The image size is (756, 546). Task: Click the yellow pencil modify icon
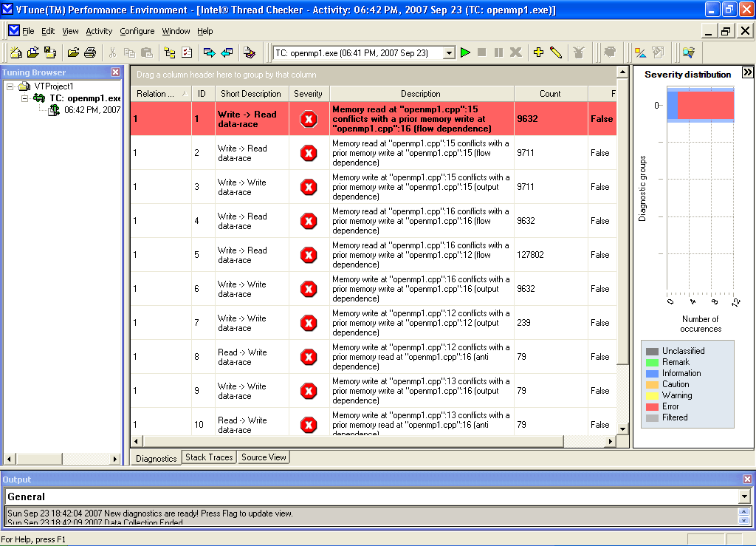point(556,52)
